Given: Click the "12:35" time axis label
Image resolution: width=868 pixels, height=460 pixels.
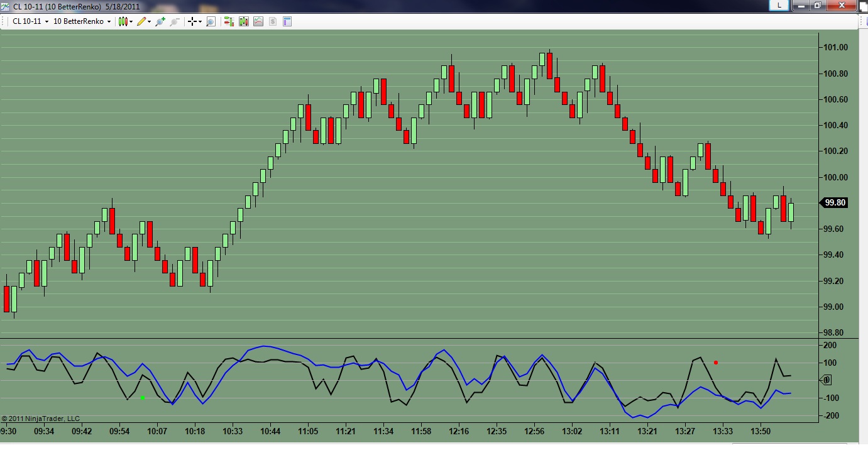Looking at the screenshot, I should coord(497,432).
